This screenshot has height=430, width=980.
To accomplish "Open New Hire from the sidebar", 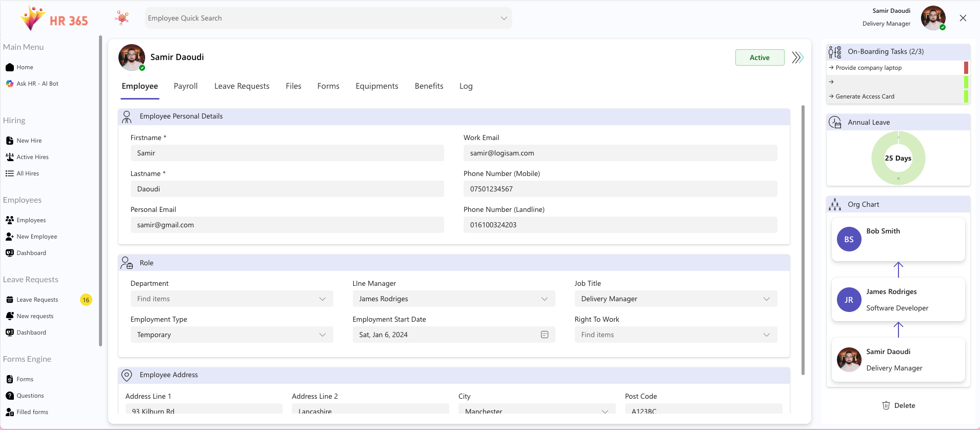I will click(x=29, y=141).
